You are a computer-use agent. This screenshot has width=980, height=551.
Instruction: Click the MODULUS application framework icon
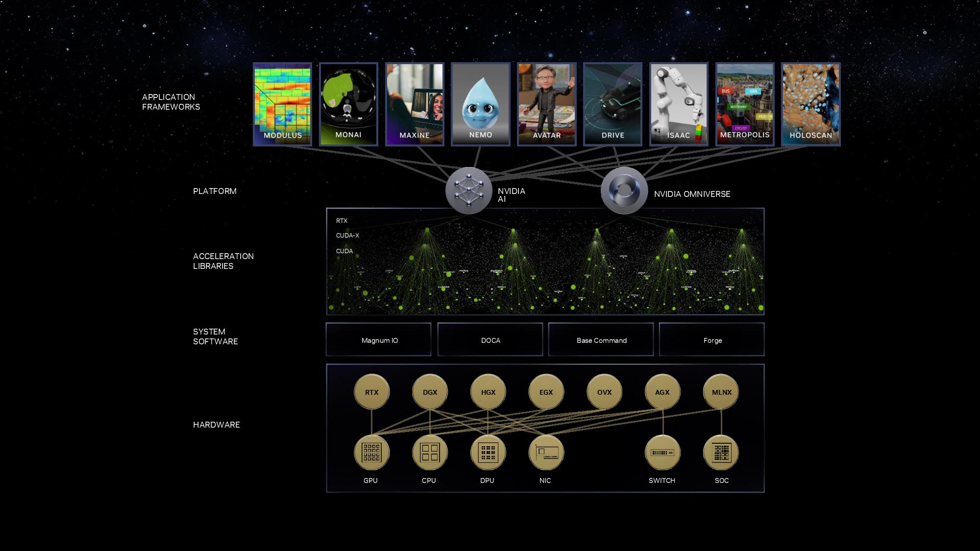tap(282, 102)
